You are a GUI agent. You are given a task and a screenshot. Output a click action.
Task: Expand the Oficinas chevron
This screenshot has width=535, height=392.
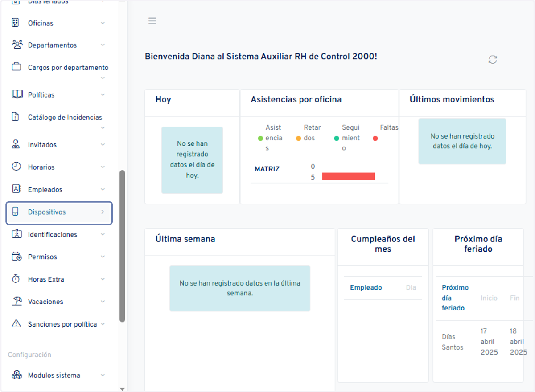[x=103, y=23]
